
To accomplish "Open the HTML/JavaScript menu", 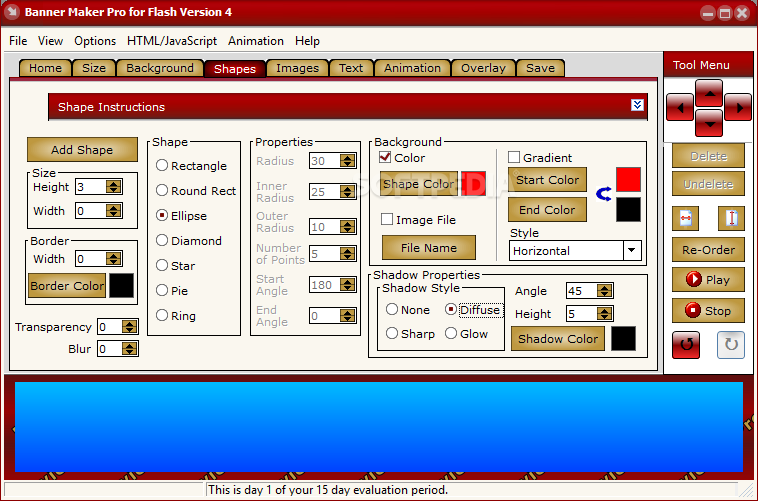I will click(x=172, y=41).
